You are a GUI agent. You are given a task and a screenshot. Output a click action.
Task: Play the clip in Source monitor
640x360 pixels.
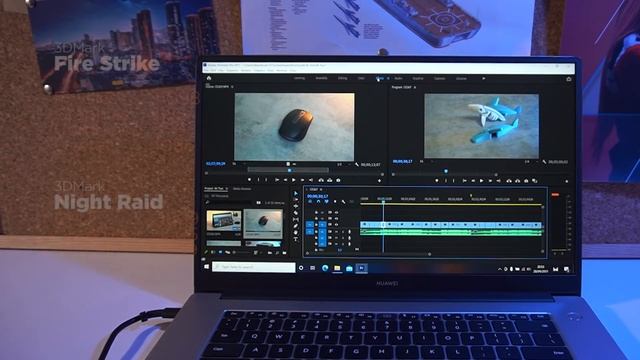[x=293, y=180]
